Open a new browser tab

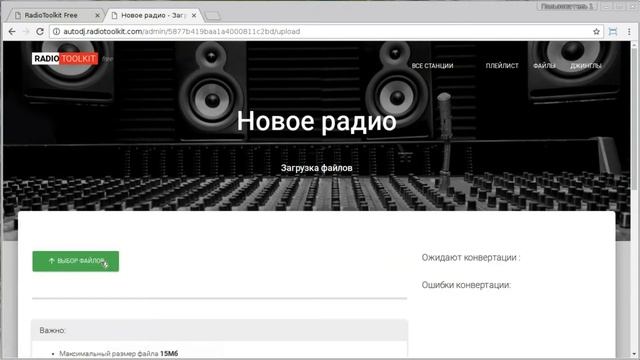[x=213, y=16]
